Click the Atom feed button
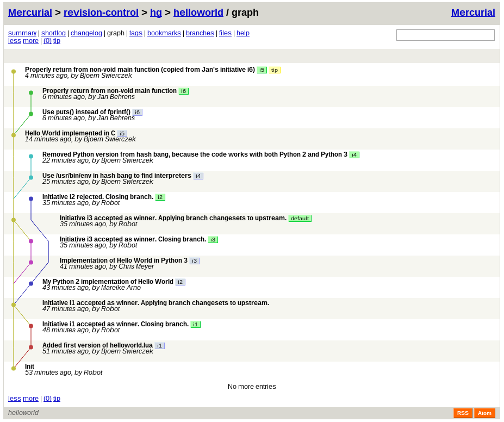The height and width of the screenshot is (422, 504). click(x=484, y=413)
